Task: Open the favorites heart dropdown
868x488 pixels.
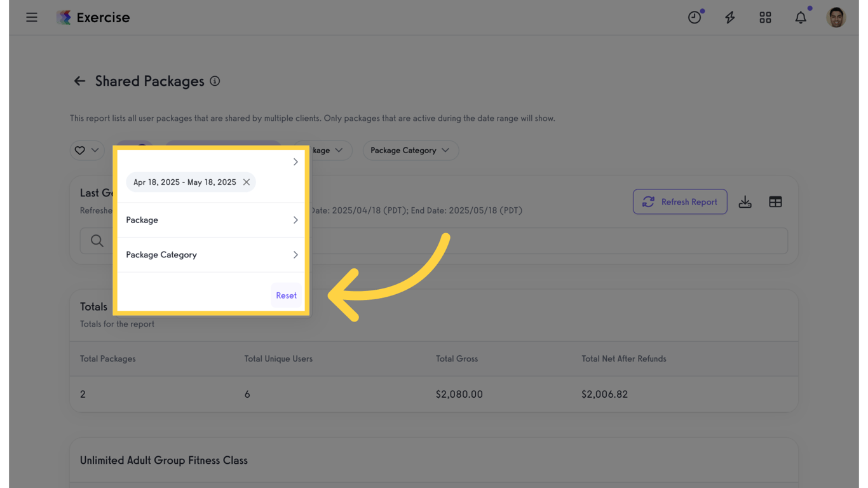Action: point(87,151)
